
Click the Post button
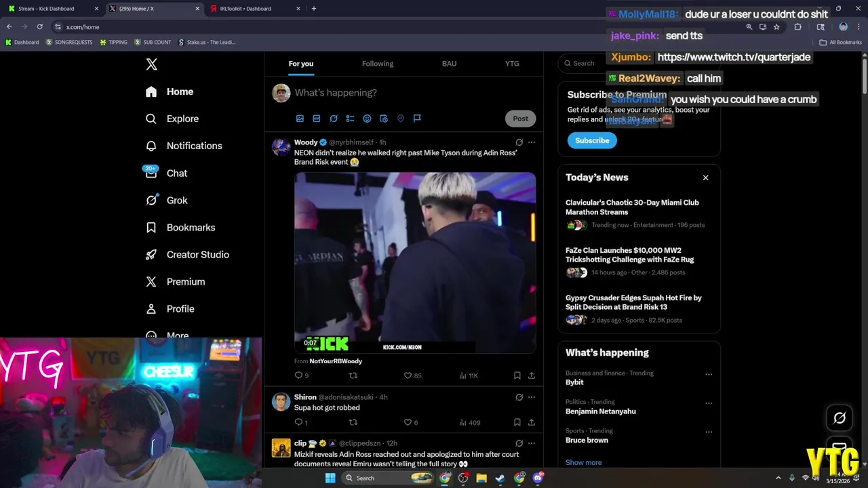pyautogui.click(x=520, y=119)
